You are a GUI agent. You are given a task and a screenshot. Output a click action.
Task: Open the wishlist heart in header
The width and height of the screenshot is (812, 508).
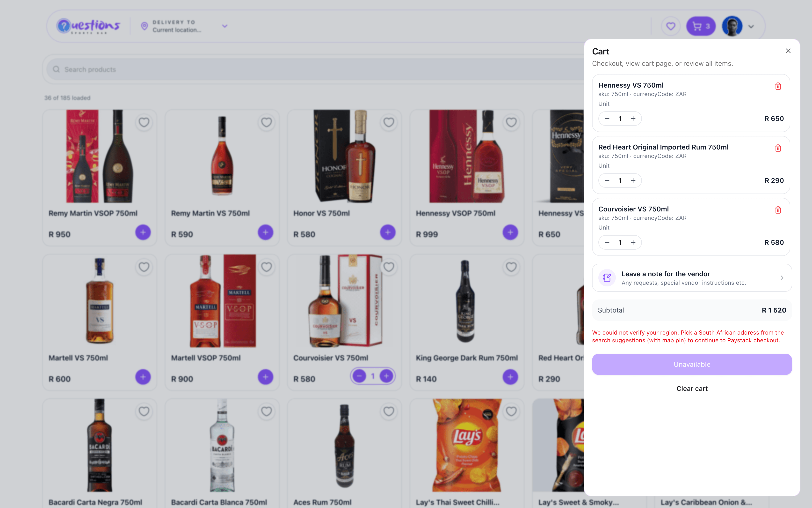[671, 26]
